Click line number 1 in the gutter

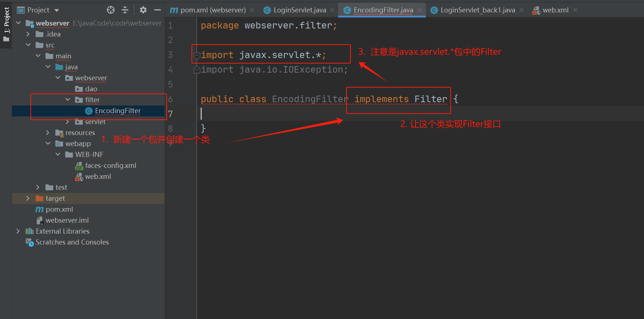pos(170,26)
